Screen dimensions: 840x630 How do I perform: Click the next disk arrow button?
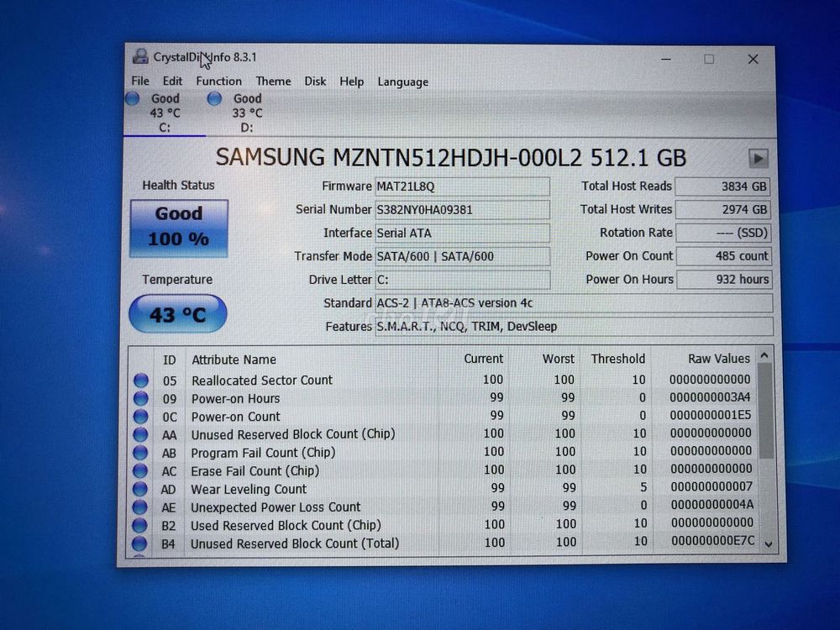coord(758,159)
